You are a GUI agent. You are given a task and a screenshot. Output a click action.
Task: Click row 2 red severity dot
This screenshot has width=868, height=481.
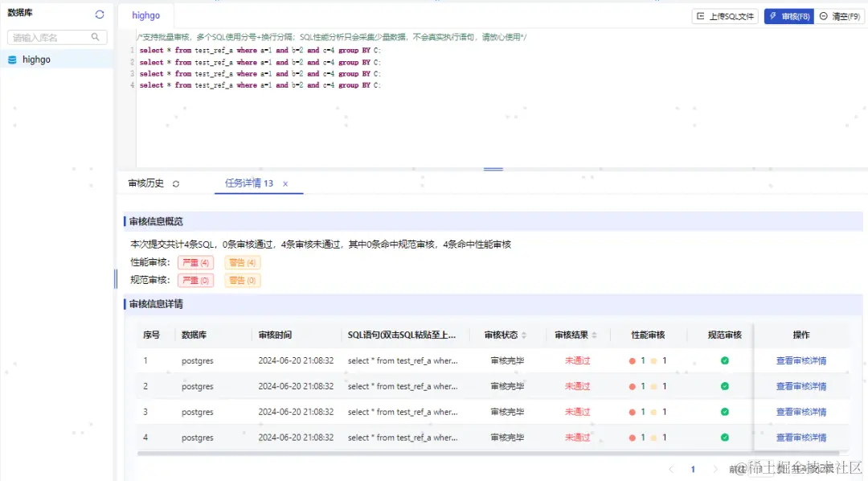pyautogui.click(x=633, y=387)
